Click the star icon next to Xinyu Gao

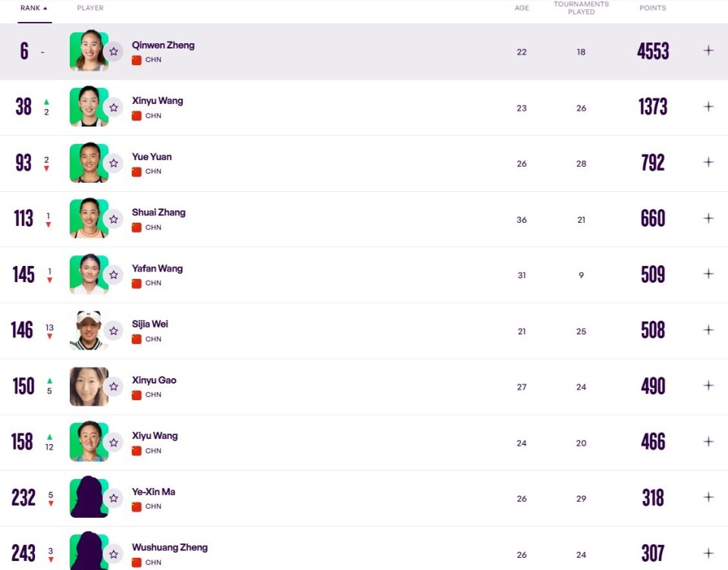pyautogui.click(x=114, y=387)
